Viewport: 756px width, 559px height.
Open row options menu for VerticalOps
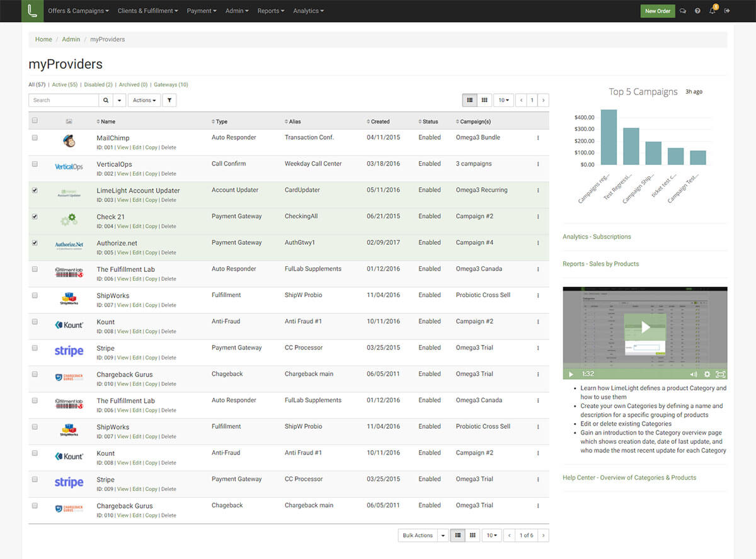pos(538,164)
